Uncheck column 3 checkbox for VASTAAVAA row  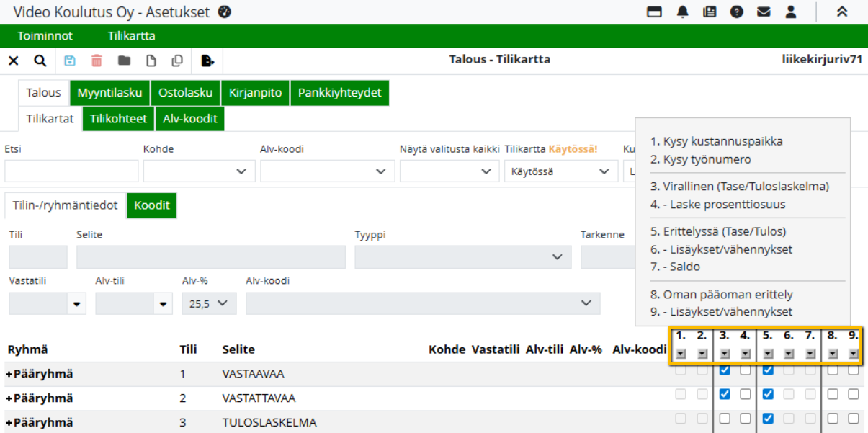coord(725,370)
